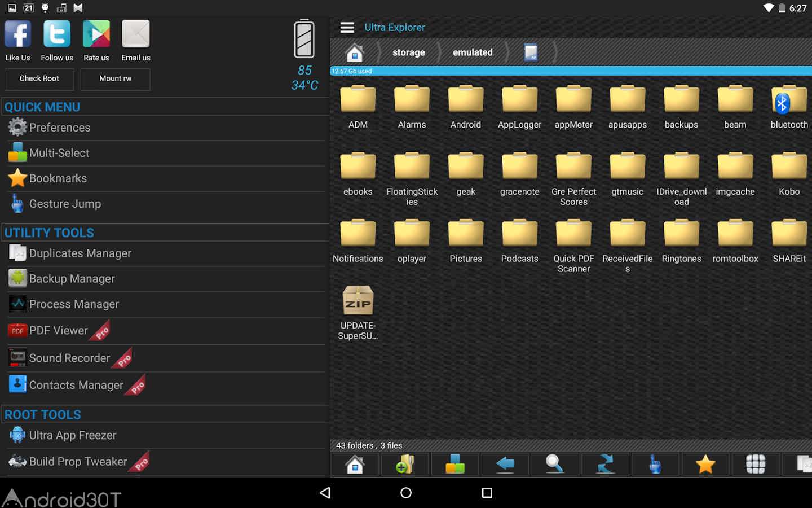This screenshot has height=508, width=812.
Task: Open the Backup Manager utility
Action: pos(165,279)
